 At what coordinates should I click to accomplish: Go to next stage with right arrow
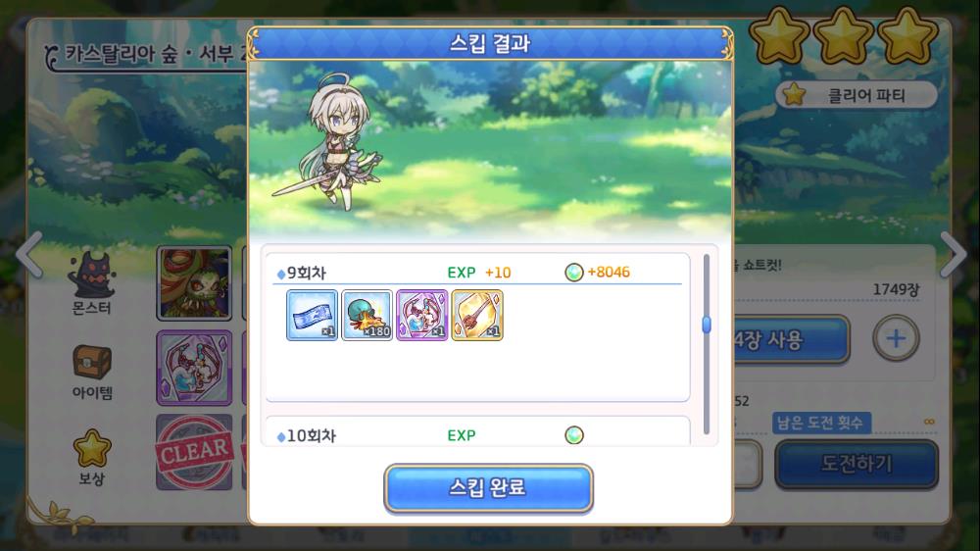coord(954,255)
